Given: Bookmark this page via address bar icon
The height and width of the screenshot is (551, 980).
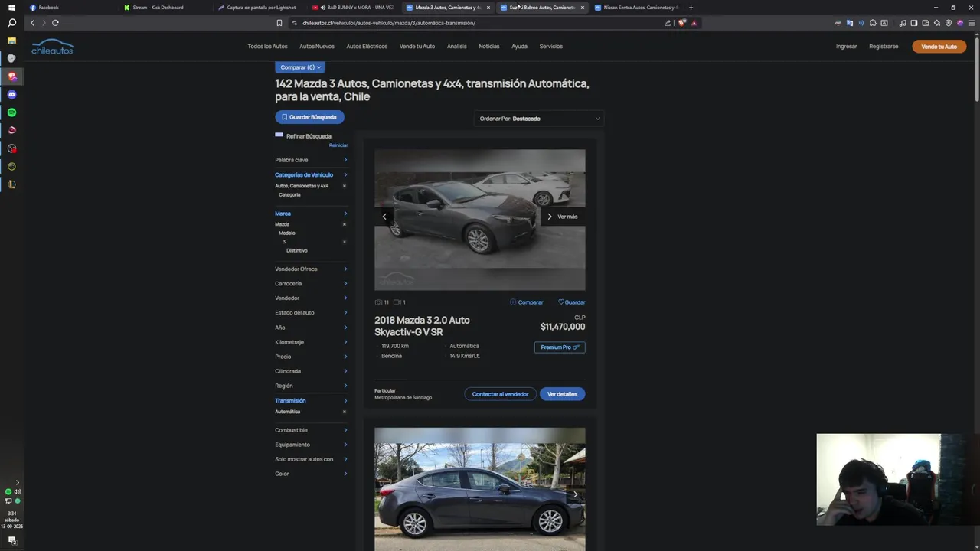Looking at the screenshot, I should tap(279, 23).
